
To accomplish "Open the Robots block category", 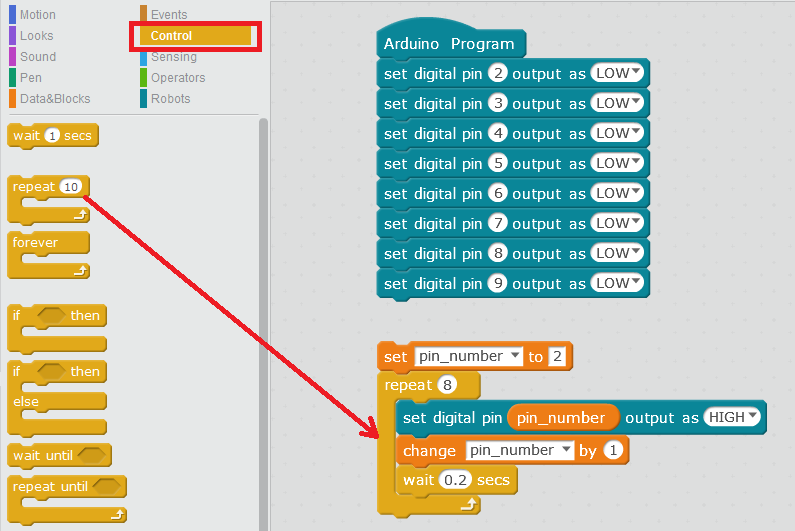I will tap(165, 98).
